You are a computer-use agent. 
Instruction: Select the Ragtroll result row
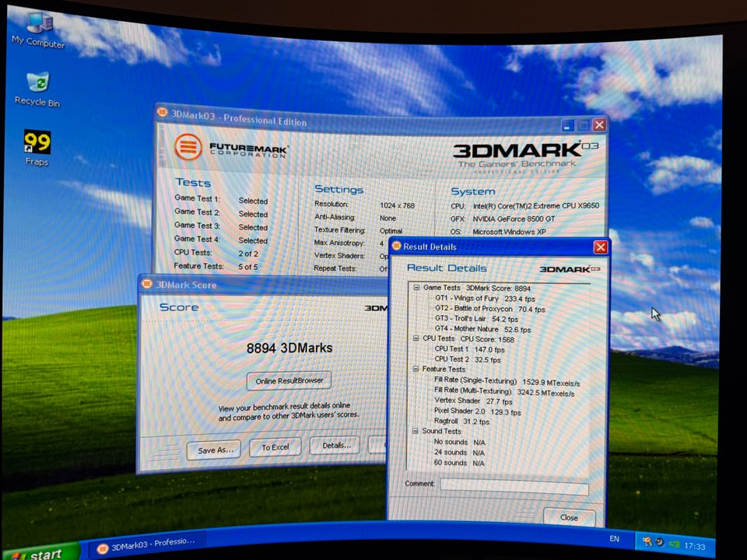461,421
